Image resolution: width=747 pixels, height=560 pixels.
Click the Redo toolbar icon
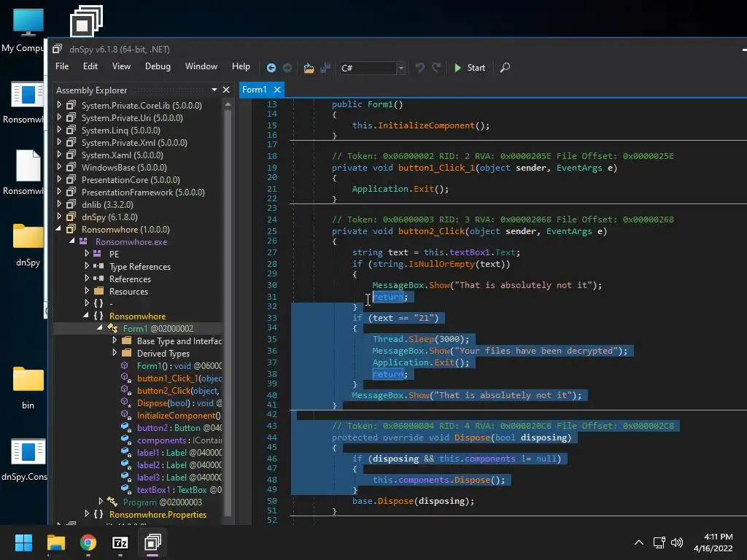click(x=436, y=68)
